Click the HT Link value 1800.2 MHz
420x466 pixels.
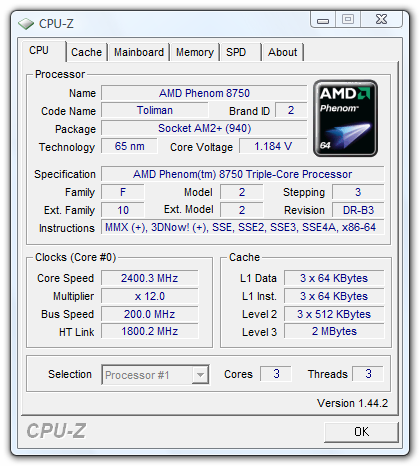click(x=150, y=331)
